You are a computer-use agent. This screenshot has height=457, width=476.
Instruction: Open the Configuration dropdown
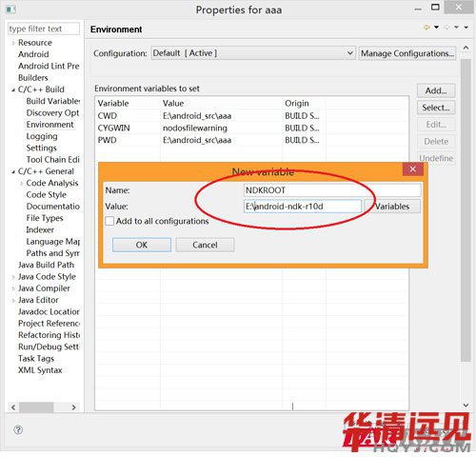[253, 53]
